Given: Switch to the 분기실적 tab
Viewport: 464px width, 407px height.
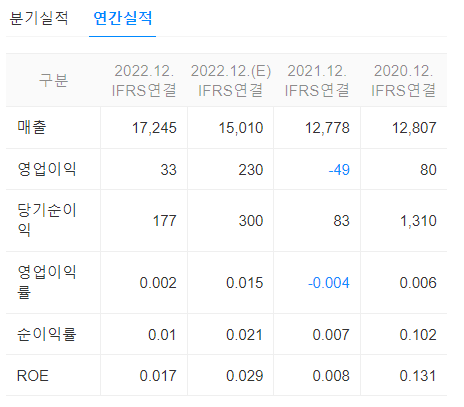Looking at the screenshot, I should pos(39,18).
